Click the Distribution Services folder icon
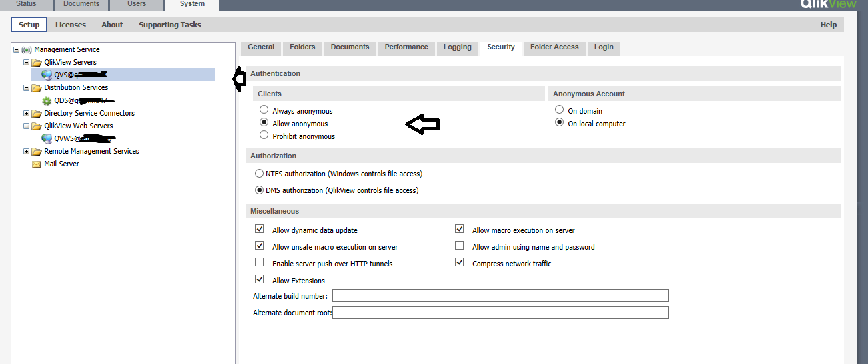Screen dimensions: 868x364 37,87
